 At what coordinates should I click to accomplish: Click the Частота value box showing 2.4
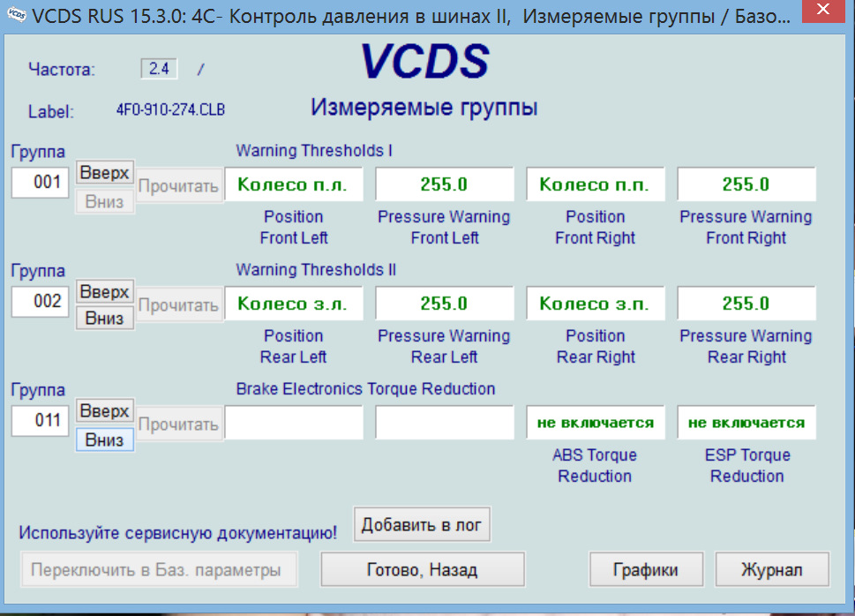tap(158, 68)
